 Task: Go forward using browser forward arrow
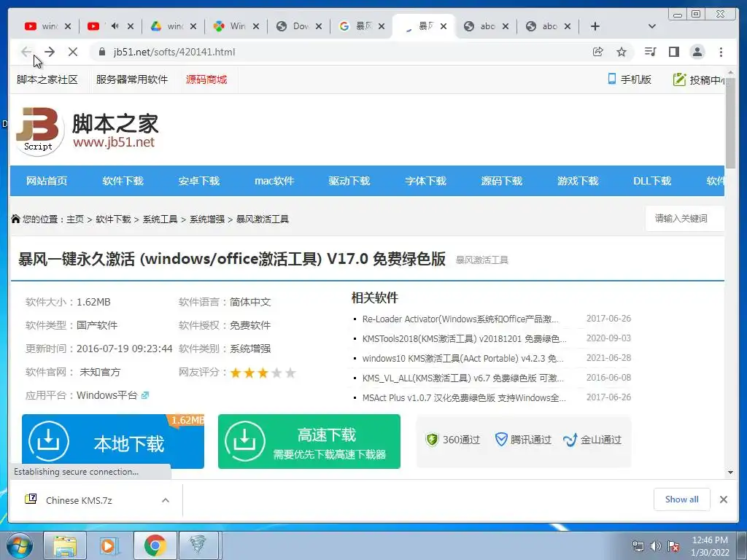pyautogui.click(x=50, y=52)
